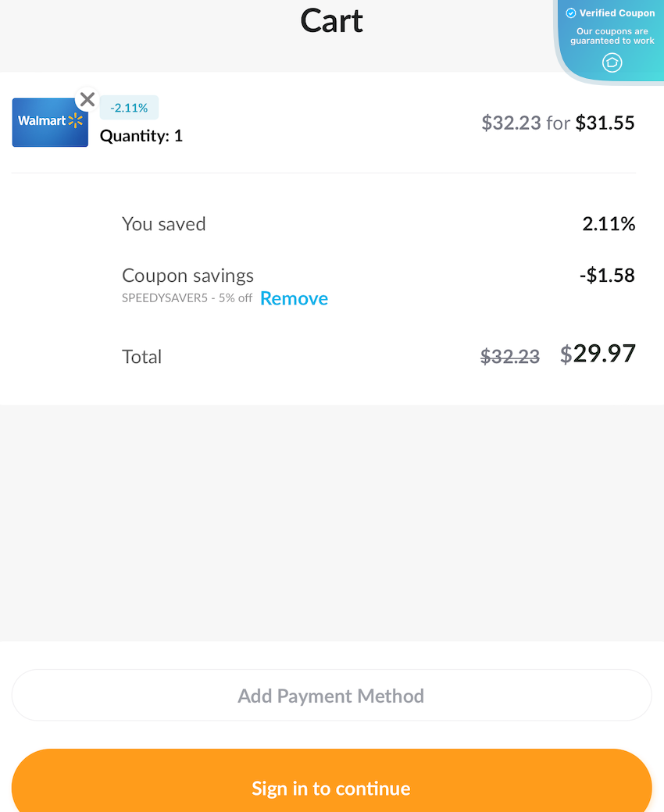This screenshot has height=812, width=664.
Task: Click the original $32.23 item price
Action: coord(511,123)
